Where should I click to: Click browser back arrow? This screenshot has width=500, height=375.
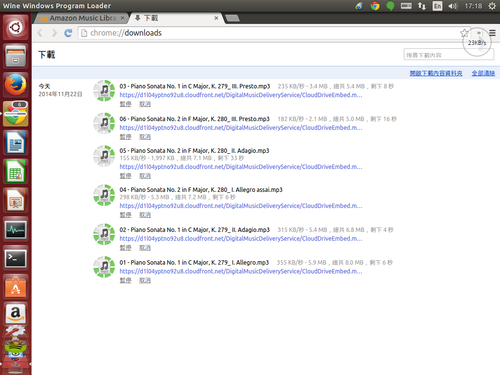40,33
